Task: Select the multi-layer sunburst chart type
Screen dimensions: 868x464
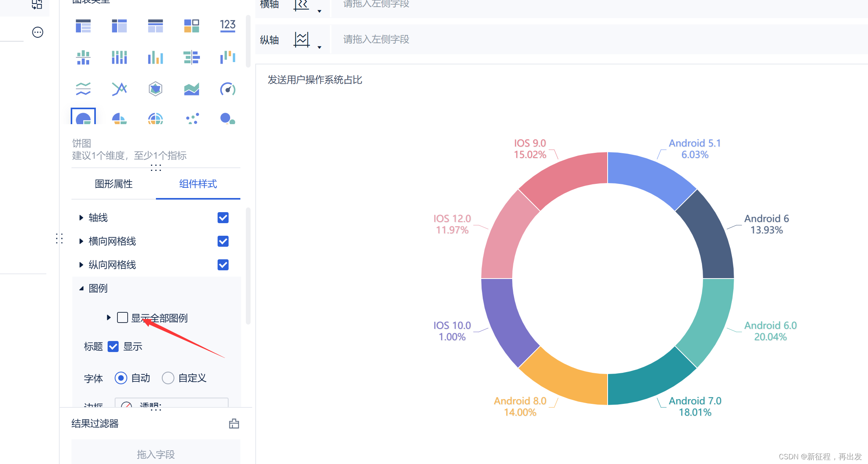Action: pyautogui.click(x=156, y=118)
